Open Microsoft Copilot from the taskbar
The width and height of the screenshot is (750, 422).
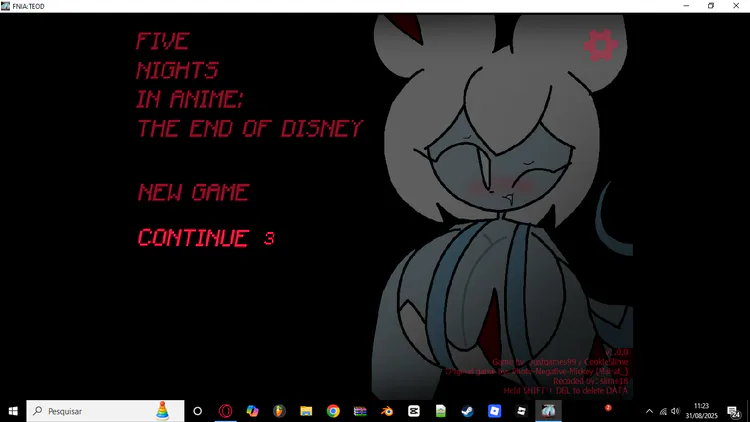252,411
